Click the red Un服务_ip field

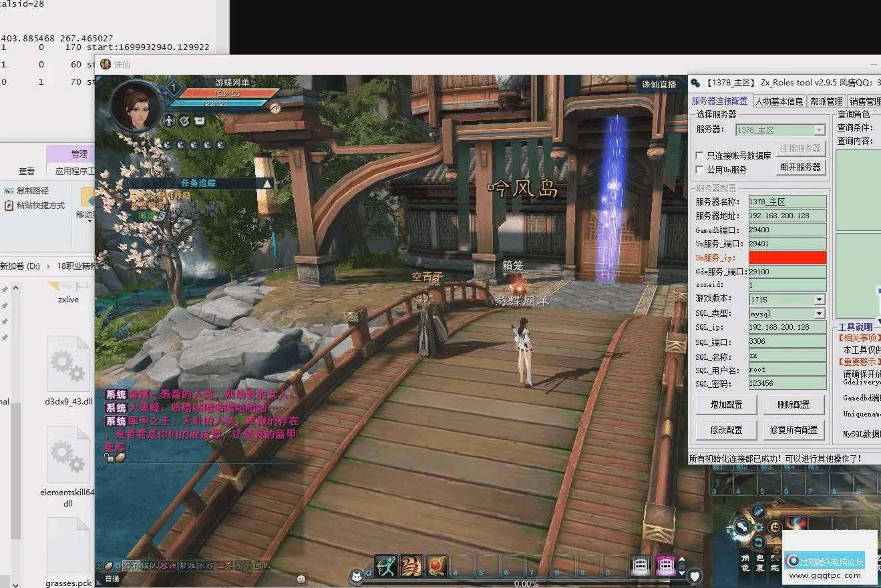point(787,258)
